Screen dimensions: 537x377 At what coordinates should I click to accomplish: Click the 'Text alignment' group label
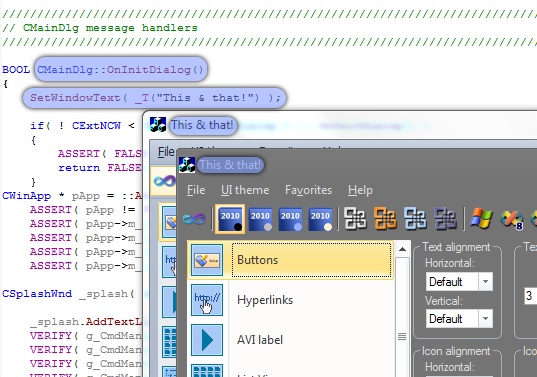(456, 247)
